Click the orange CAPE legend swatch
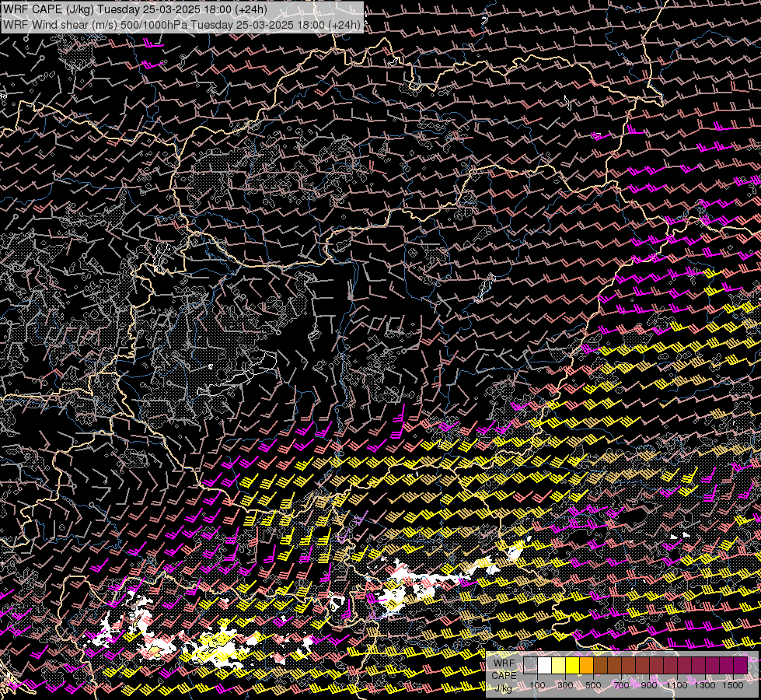 [x=586, y=666]
